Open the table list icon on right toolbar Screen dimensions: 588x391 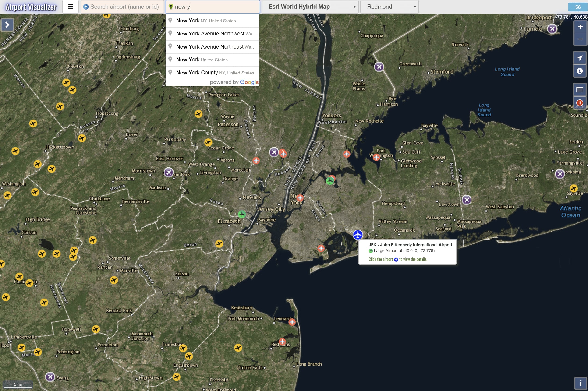click(x=580, y=90)
